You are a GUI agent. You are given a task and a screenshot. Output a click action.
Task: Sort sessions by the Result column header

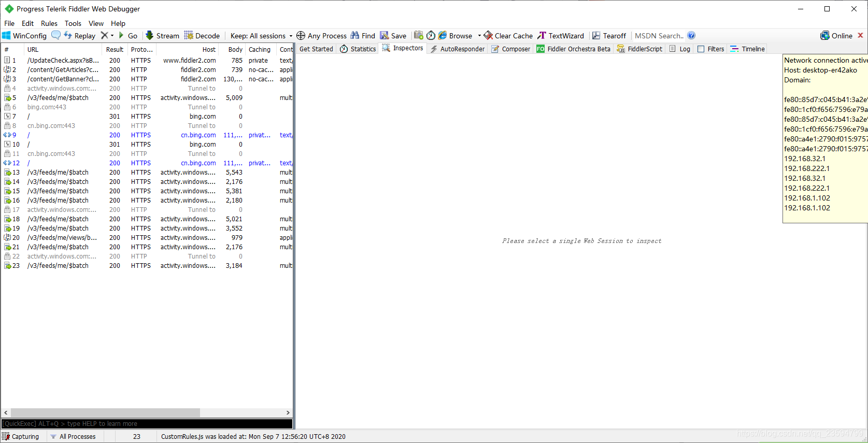[115, 49]
